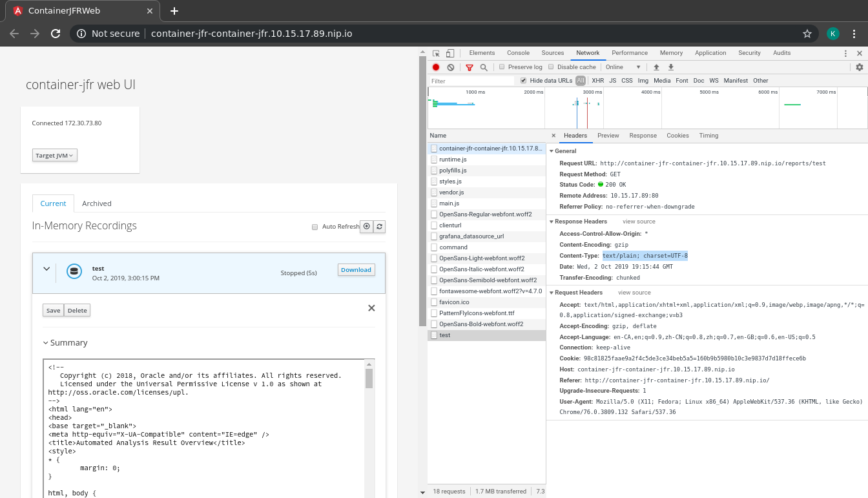Click the Save button
The image size is (868, 498).
tap(54, 311)
